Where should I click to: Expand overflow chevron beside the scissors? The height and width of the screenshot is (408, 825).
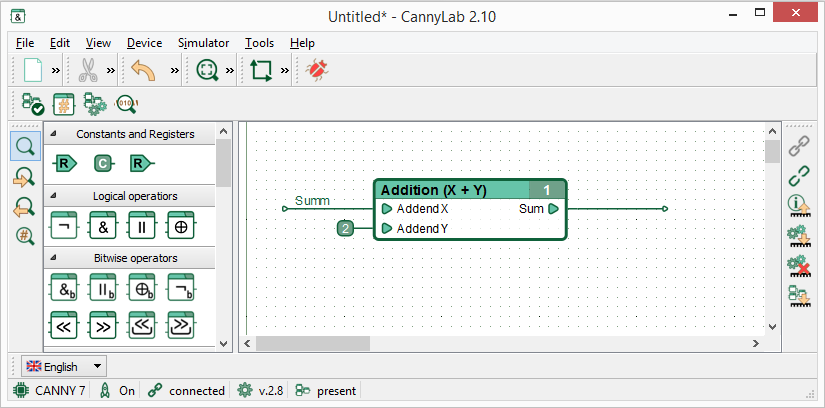(x=110, y=70)
